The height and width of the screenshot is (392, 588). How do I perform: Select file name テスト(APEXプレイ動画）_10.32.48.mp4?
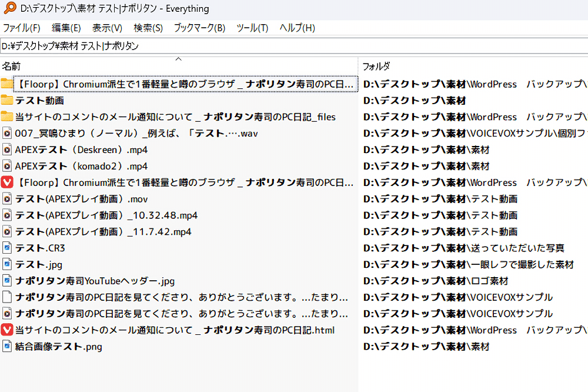(x=106, y=215)
